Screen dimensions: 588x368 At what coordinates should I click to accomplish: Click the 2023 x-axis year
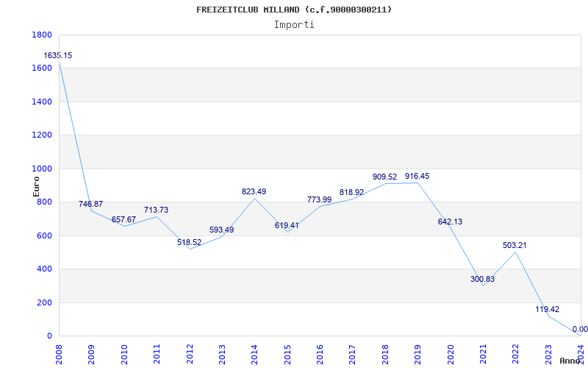point(548,355)
